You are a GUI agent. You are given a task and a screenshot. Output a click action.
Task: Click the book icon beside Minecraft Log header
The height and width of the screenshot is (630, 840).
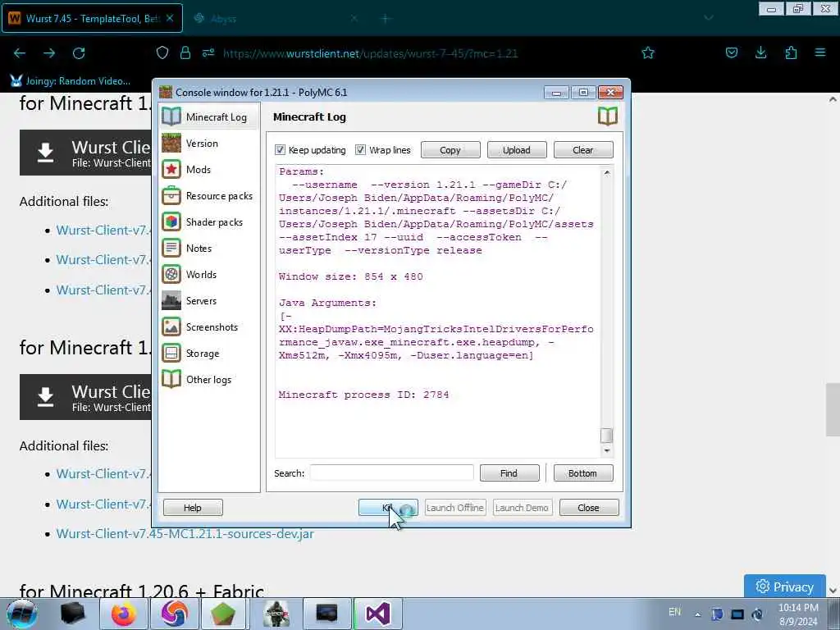tap(608, 116)
